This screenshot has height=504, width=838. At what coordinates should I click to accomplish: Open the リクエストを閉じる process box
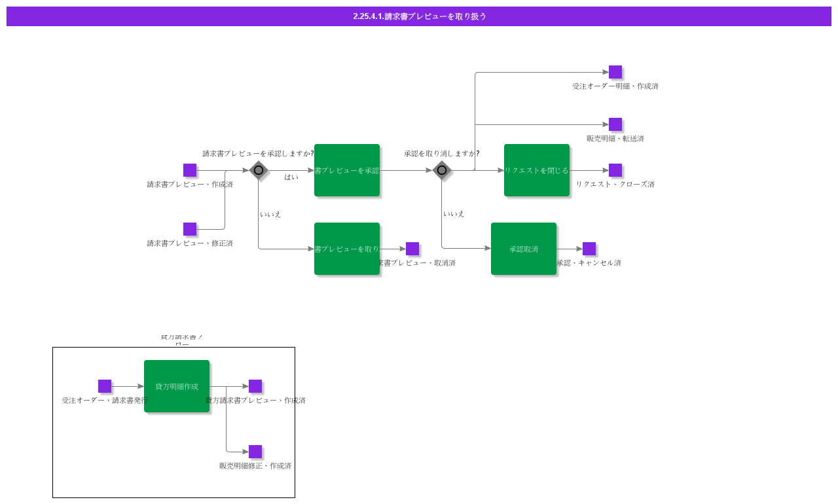537,170
